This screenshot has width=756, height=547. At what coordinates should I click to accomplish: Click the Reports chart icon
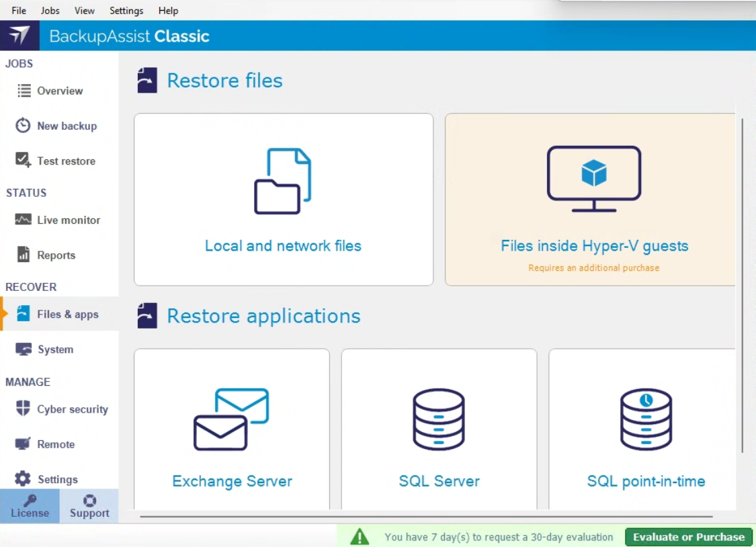[x=24, y=255]
